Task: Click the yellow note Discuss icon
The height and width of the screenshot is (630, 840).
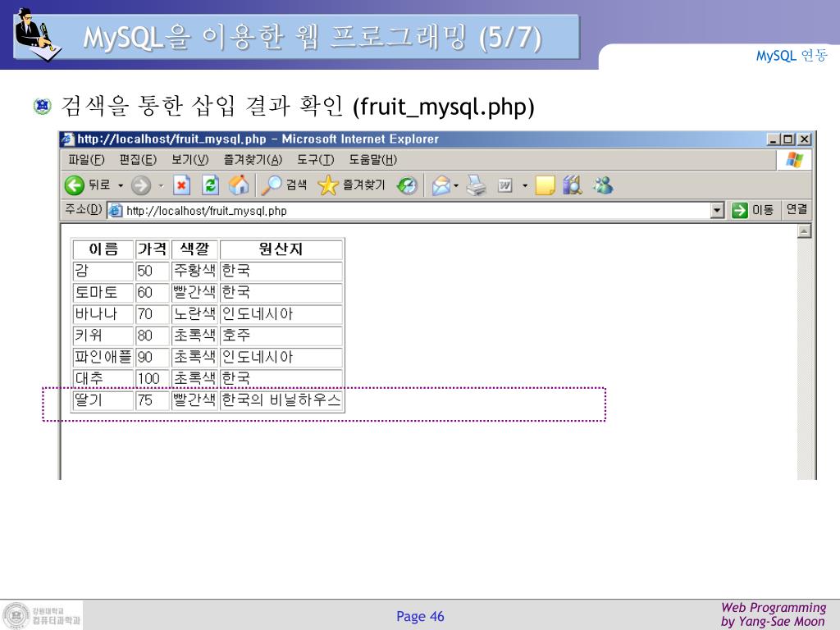Action: click(545, 185)
